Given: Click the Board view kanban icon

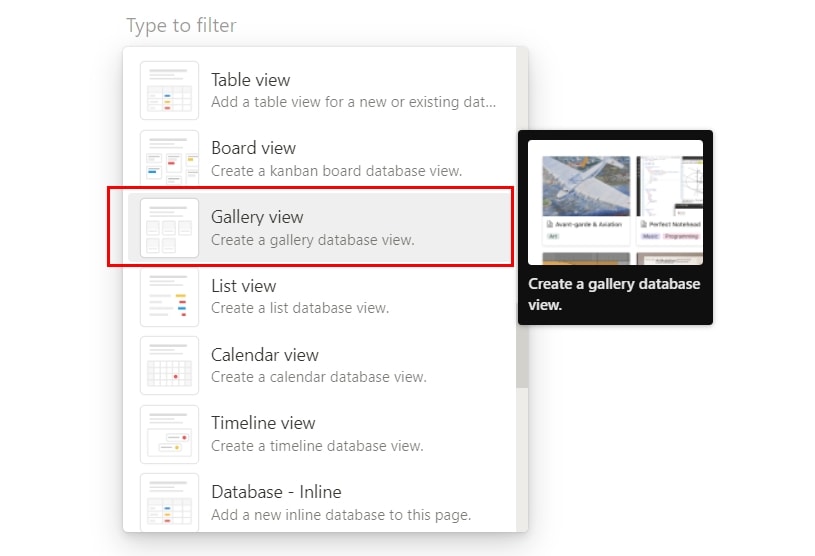Looking at the screenshot, I should coord(169,158).
